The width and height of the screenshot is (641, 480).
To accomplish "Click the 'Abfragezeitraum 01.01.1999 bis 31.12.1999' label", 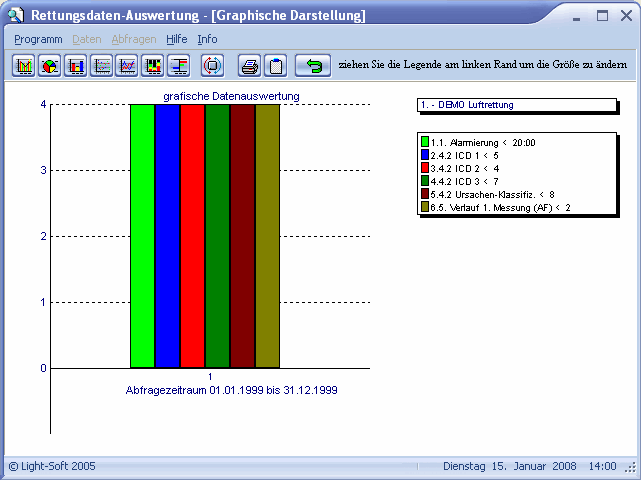I will [231, 390].
